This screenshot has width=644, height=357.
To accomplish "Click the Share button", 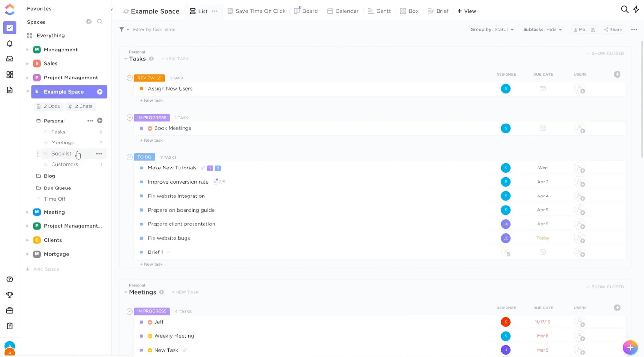I will click(x=613, y=30).
